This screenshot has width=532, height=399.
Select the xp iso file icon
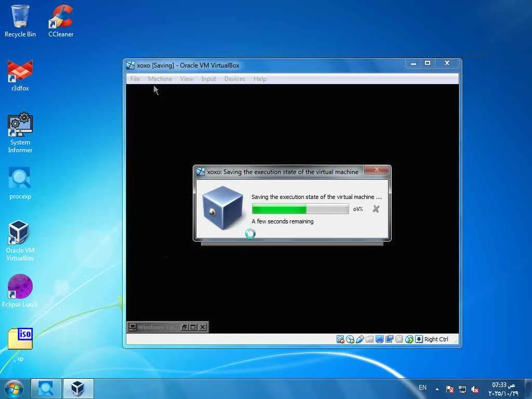tap(20, 345)
